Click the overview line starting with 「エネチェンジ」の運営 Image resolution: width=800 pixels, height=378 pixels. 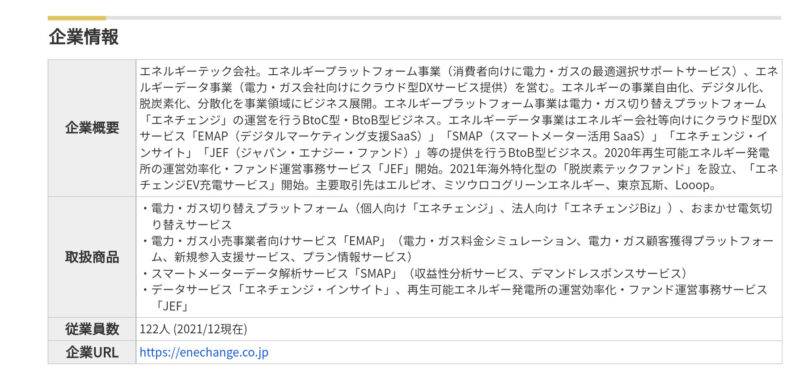pyautogui.click(x=458, y=120)
